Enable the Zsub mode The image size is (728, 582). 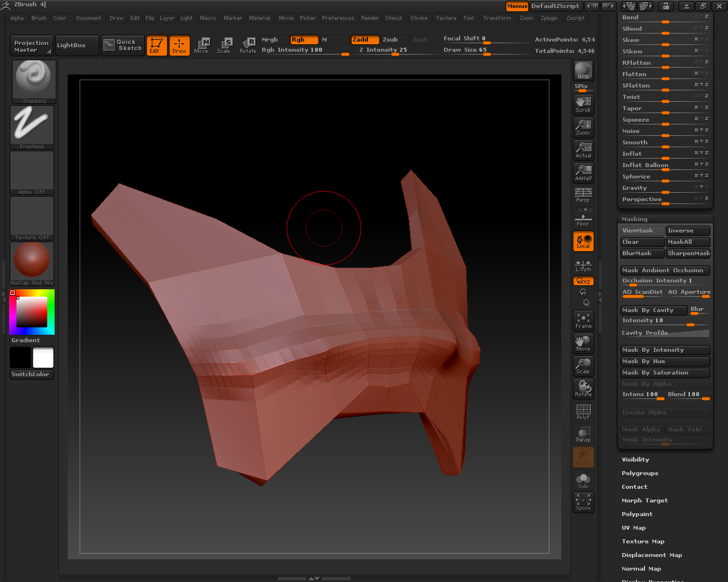(395, 40)
